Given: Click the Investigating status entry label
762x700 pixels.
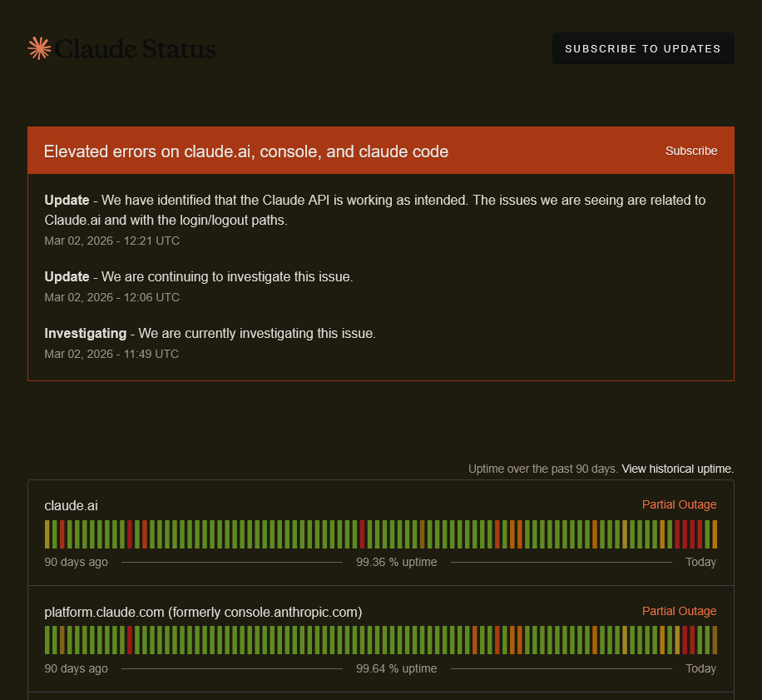Looking at the screenshot, I should (x=85, y=334).
